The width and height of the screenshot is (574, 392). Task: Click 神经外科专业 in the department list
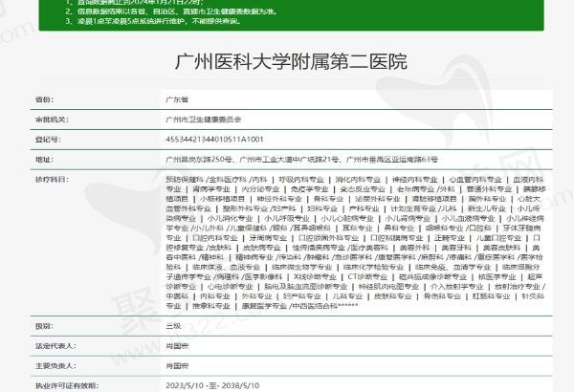pos(279,199)
